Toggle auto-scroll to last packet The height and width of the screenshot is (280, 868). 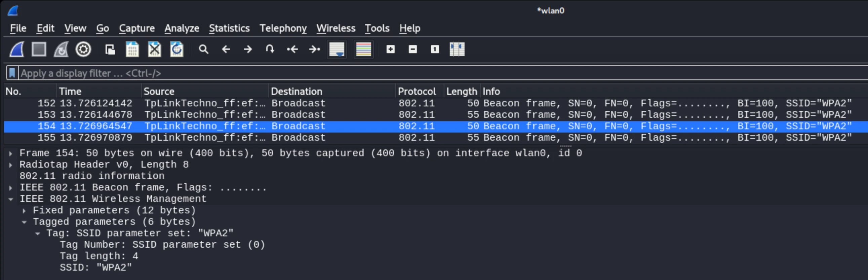point(337,49)
